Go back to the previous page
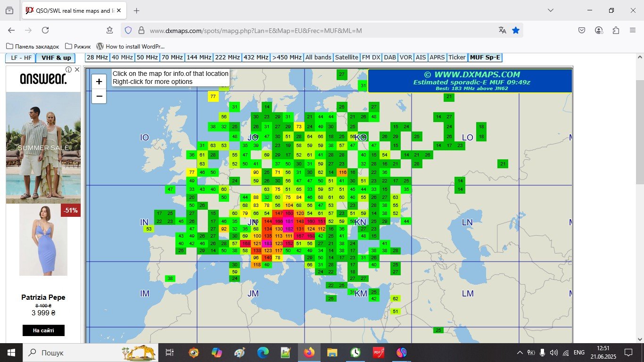Screen dimensions: 644x362 coord(11,30)
